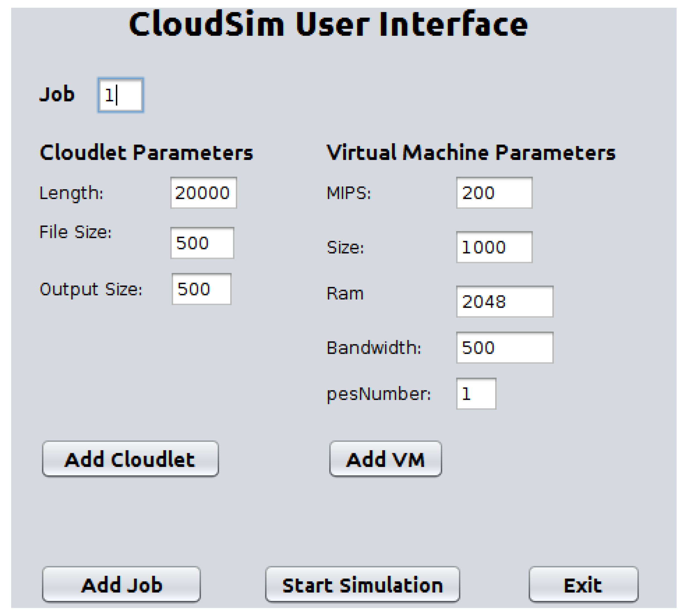The image size is (685, 616).
Task: Click the VM Size input field
Action: click(494, 247)
